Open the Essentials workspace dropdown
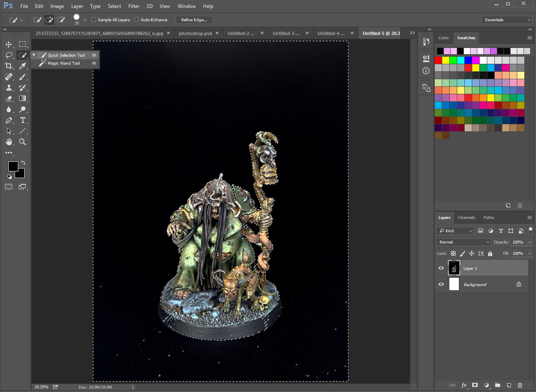 tap(506, 20)
